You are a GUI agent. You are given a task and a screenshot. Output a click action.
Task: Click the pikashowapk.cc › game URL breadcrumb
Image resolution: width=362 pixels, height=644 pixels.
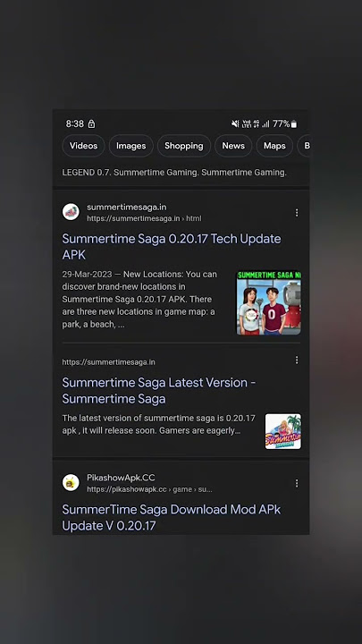(x=149, y=489)
